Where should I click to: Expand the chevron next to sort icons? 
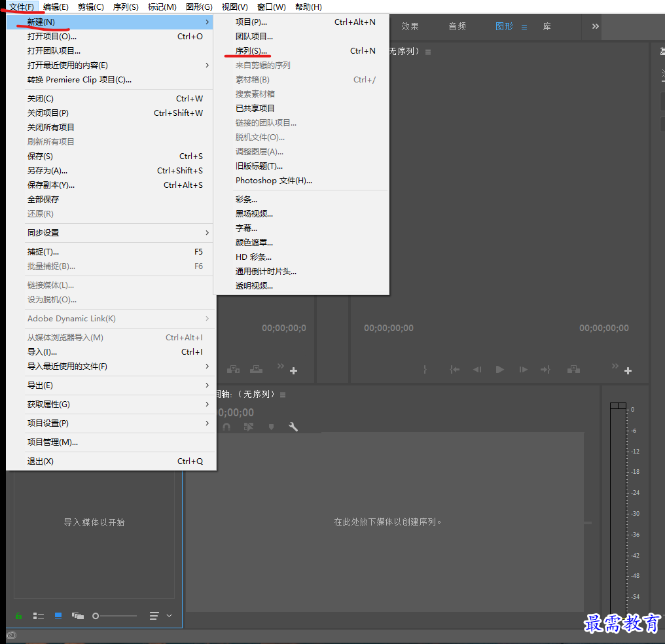coord(170,616)
